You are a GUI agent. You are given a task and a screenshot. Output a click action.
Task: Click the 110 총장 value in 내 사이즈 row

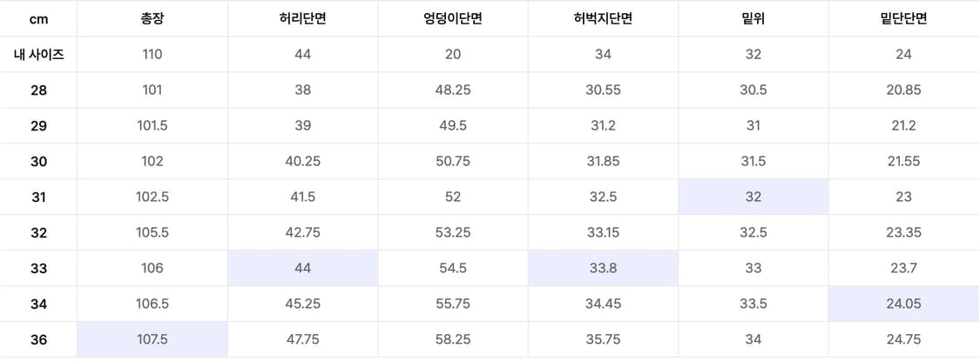click(x=152, y=54)
